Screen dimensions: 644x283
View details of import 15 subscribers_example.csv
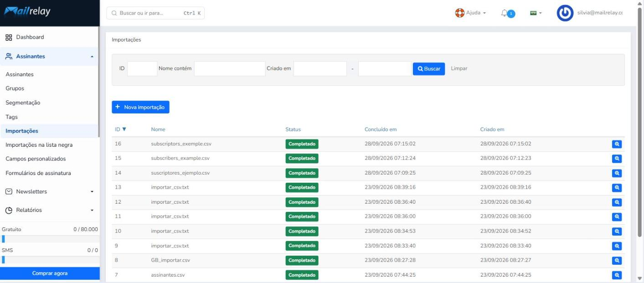[617, 159]
